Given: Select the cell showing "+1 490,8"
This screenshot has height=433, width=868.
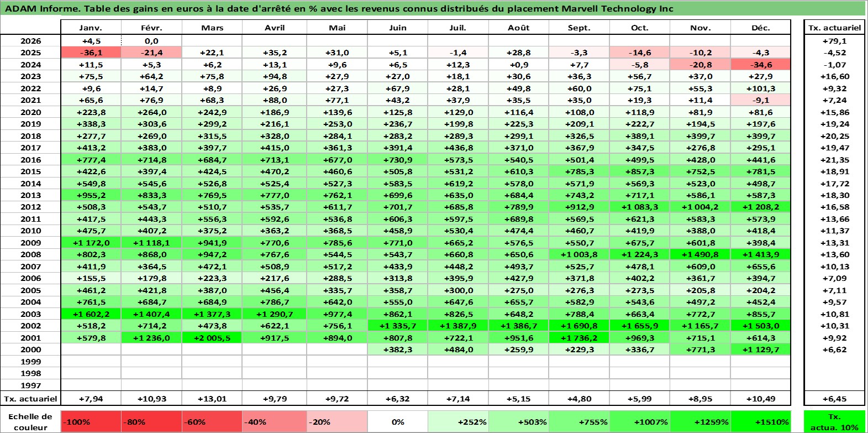Looking at the screenshot, I should pos(700,254).
